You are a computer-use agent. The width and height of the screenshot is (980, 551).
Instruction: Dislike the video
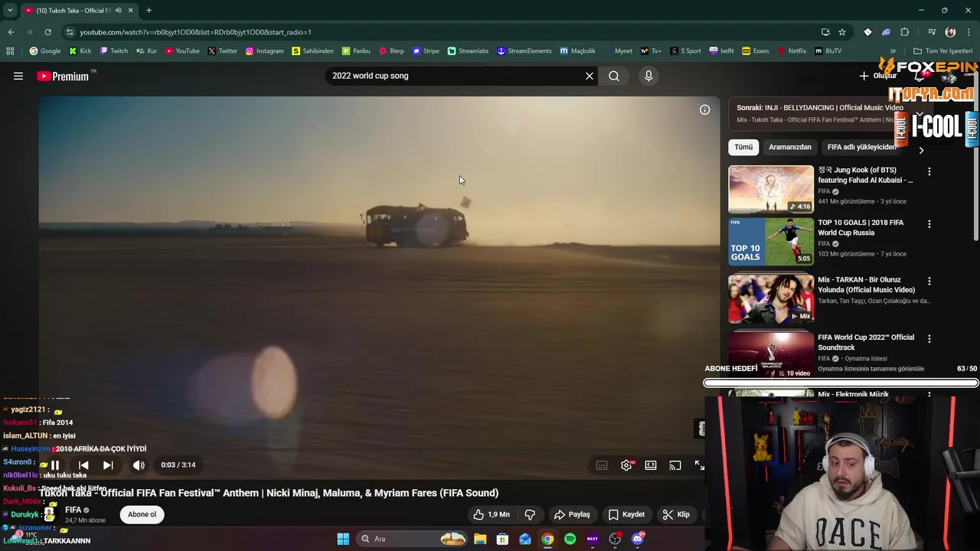tap(530, 514)
